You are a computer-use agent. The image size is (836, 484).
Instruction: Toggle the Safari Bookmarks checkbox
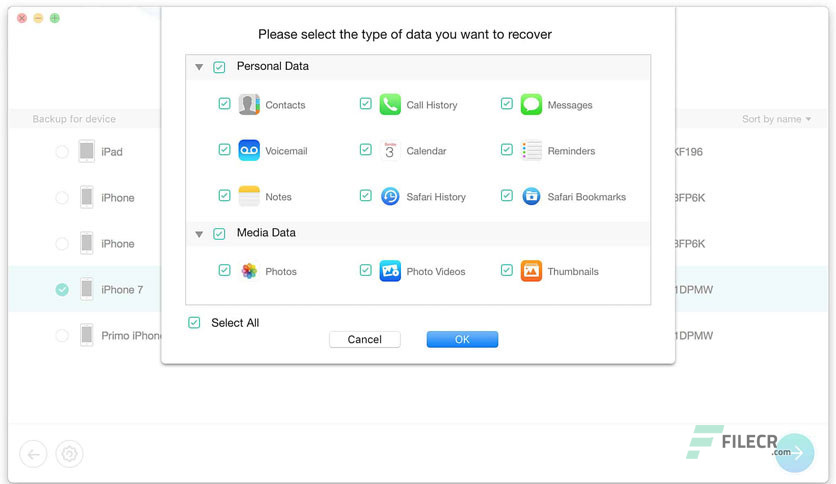(507, 195)
